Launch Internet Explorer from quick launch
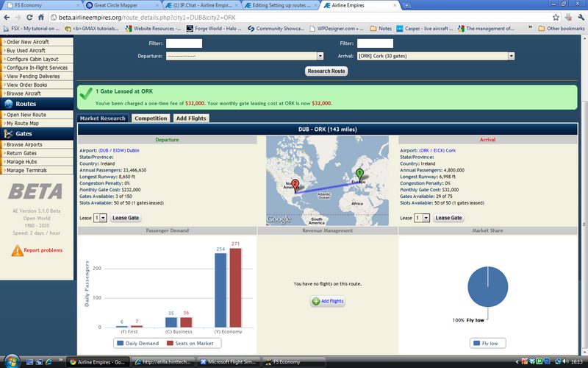Screen dimensions: 588x368 (49, 362)
